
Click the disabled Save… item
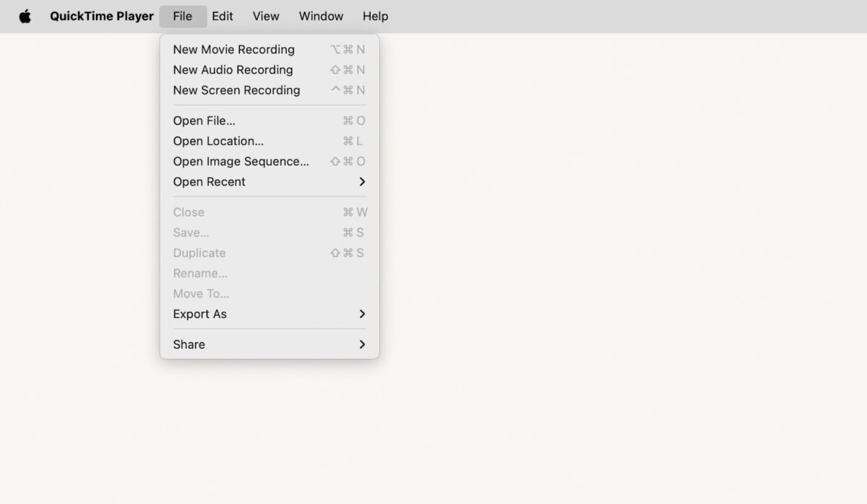point(269,233)
